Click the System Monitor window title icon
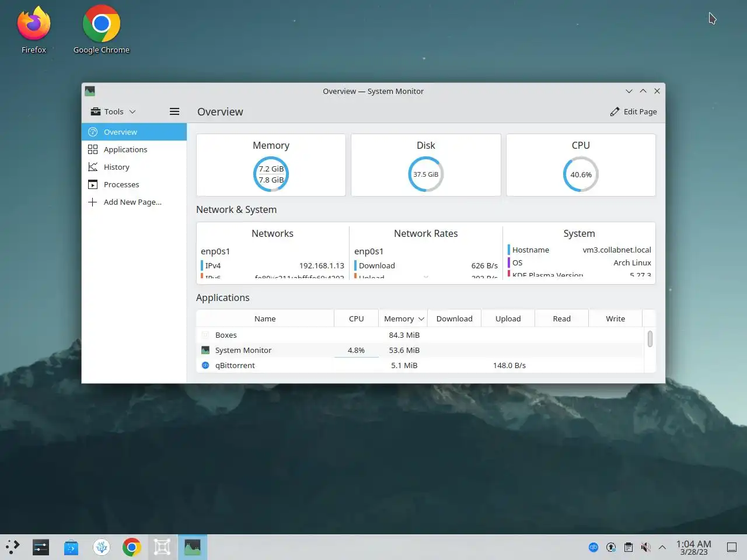The image size is (747, 560). [90, 91]
